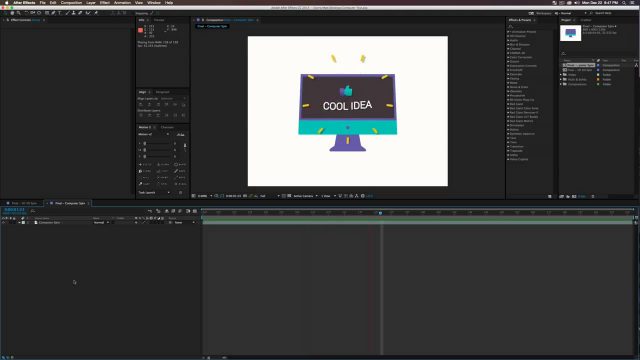Open the Workspace Normal dropdown

(573, 13)
